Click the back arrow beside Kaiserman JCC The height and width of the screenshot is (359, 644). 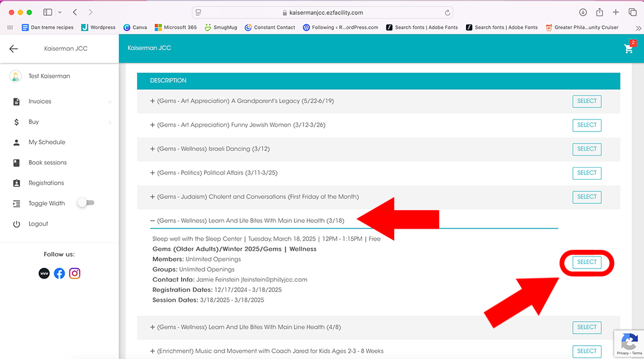point(14,49)
